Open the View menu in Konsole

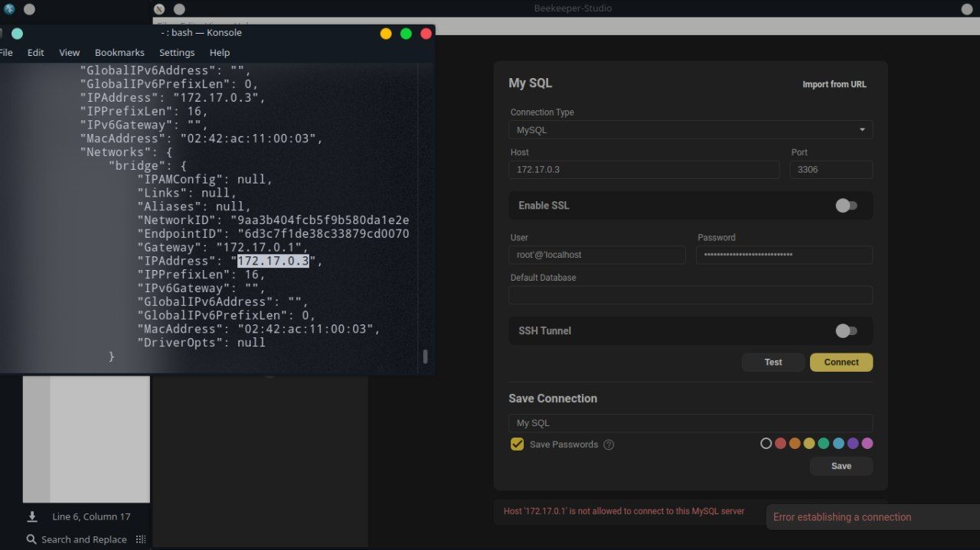point(70,53)
